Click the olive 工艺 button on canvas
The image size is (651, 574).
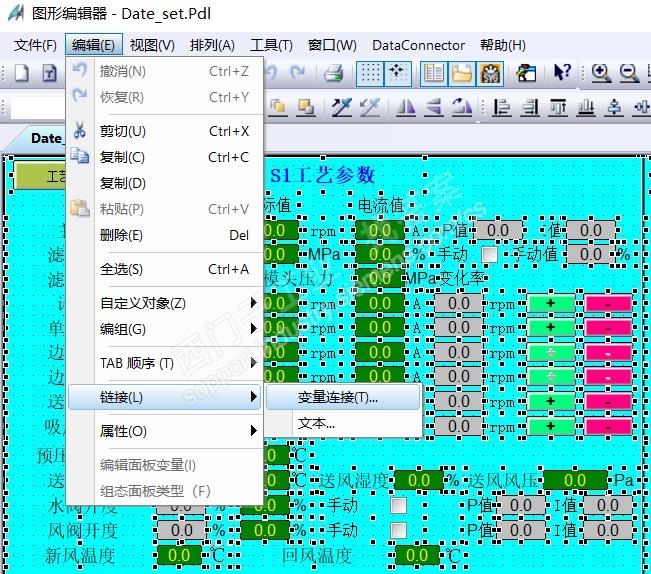point(40,176)
